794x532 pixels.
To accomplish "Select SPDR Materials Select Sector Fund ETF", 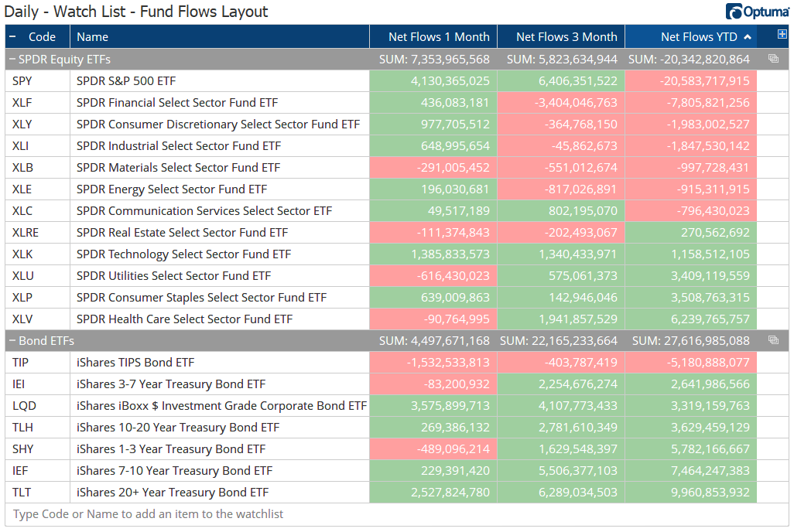I will pos(178,168).
